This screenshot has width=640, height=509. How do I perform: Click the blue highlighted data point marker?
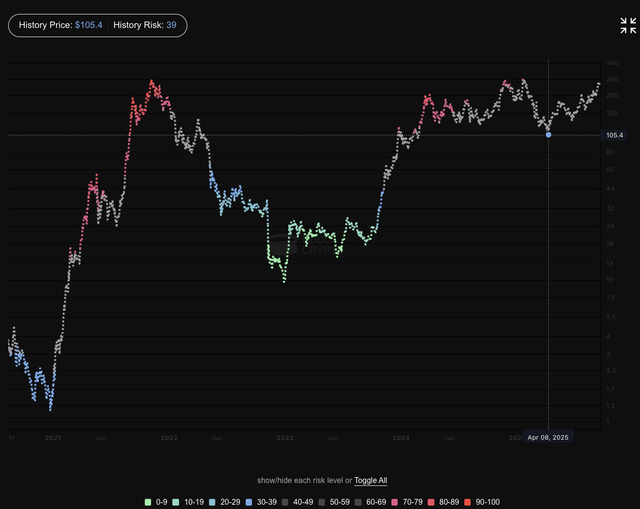(x=548, y=134)
